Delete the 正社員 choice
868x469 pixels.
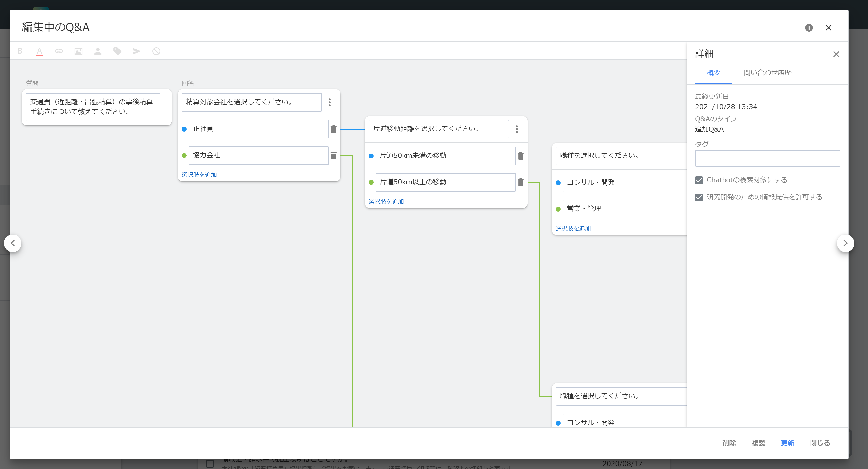pos(334,129)
